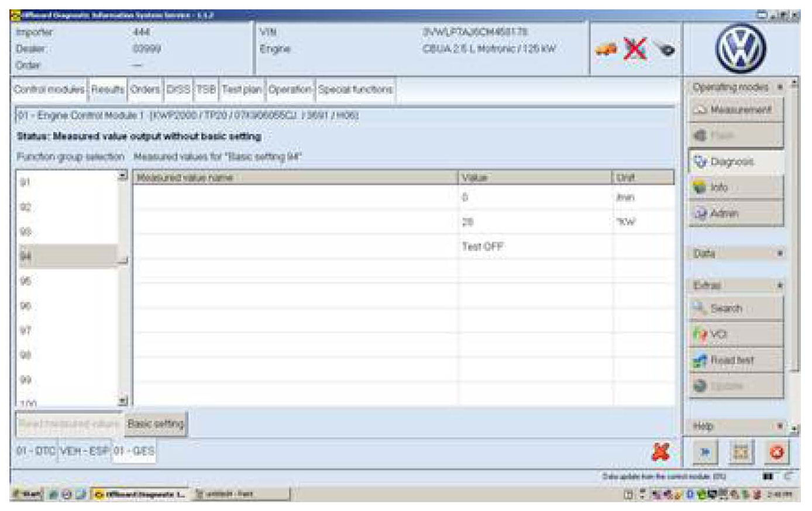
Task: Expand the Help section
Action: tap(780, 426)
